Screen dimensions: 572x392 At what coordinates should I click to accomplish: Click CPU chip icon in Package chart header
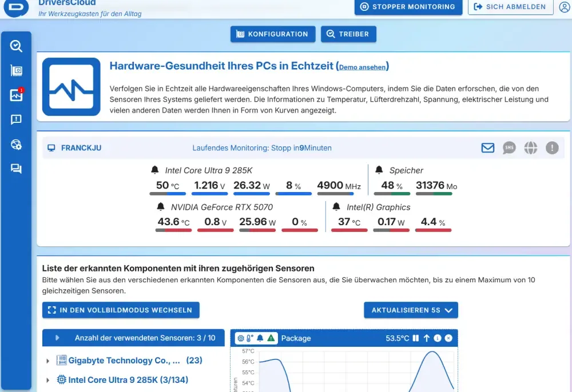click(241, 338)
